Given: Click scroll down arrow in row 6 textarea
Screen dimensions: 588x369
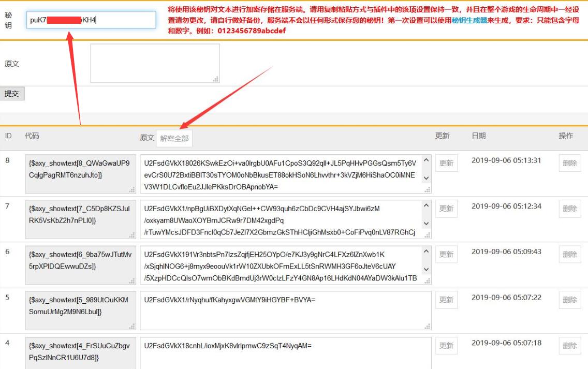Looking at the screenshot, I should pyautogui.click(x=426, y=269).
